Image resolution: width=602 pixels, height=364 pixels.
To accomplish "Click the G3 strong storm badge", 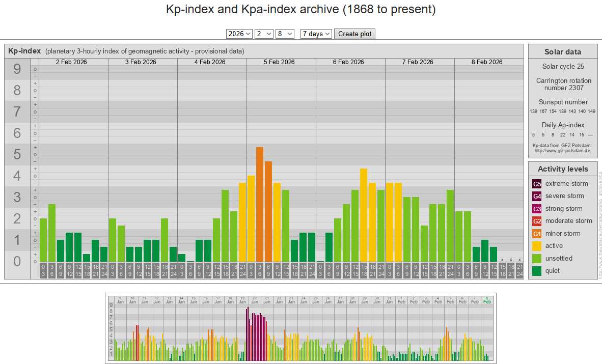I will (537, 209).
